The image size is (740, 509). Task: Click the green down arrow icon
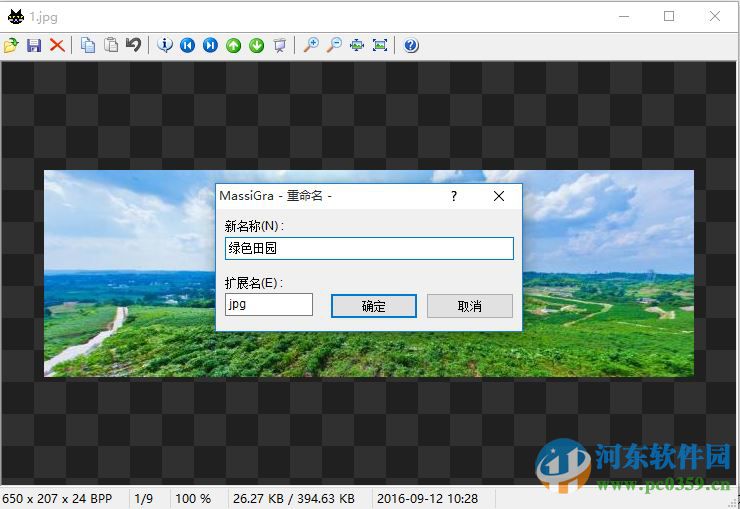[257, 45]
